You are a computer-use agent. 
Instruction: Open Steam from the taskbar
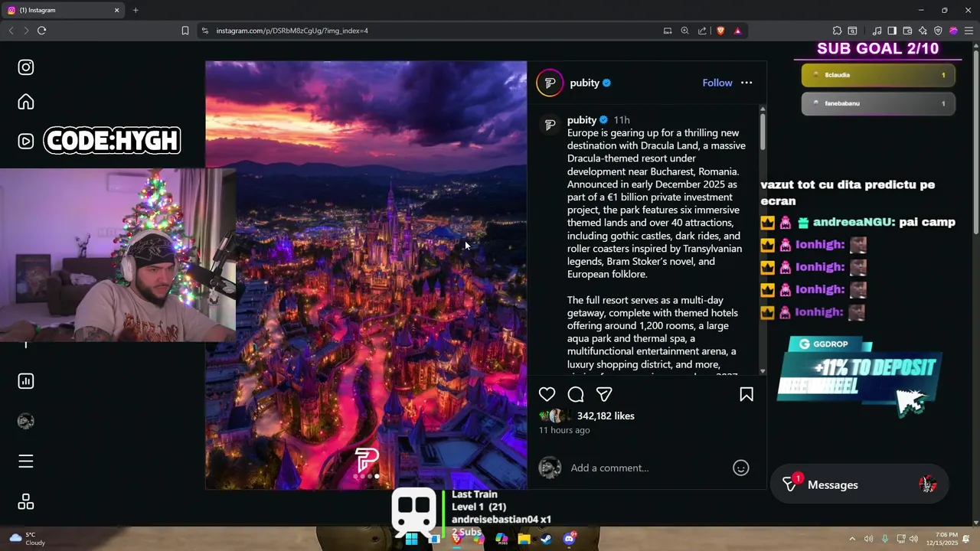tap(546, 539)
